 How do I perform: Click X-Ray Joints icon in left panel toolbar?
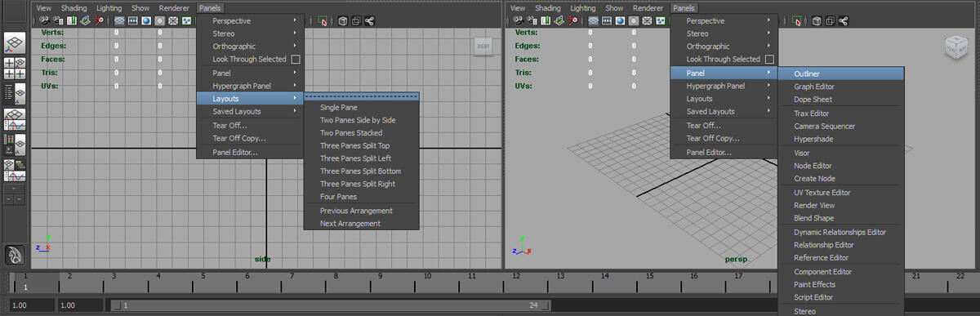tap(369, 20)
